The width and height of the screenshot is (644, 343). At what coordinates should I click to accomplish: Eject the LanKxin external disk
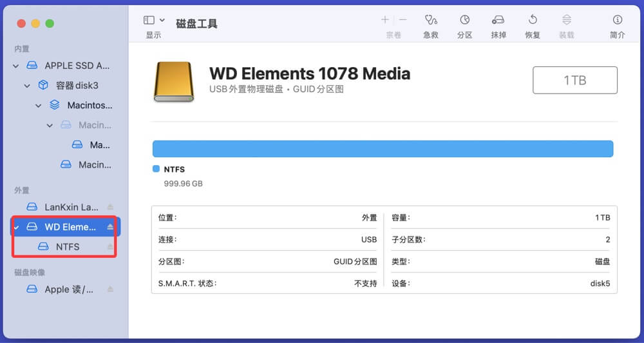(110, 207)
